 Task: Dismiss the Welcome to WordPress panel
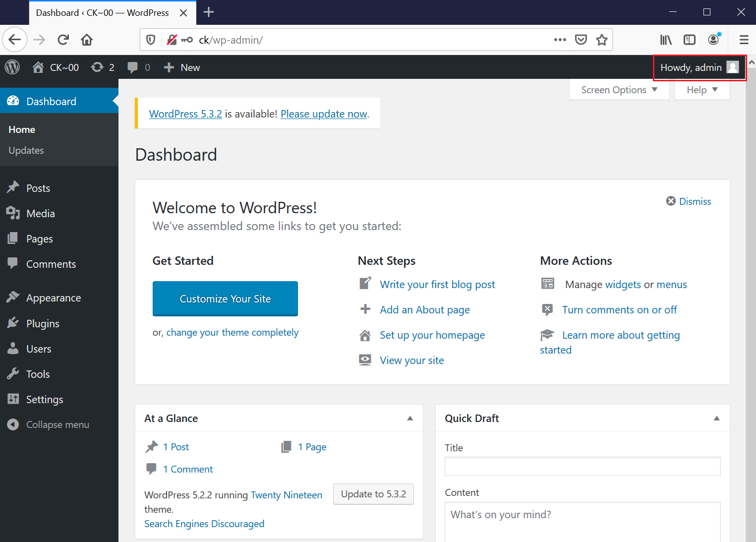[689, 201]
